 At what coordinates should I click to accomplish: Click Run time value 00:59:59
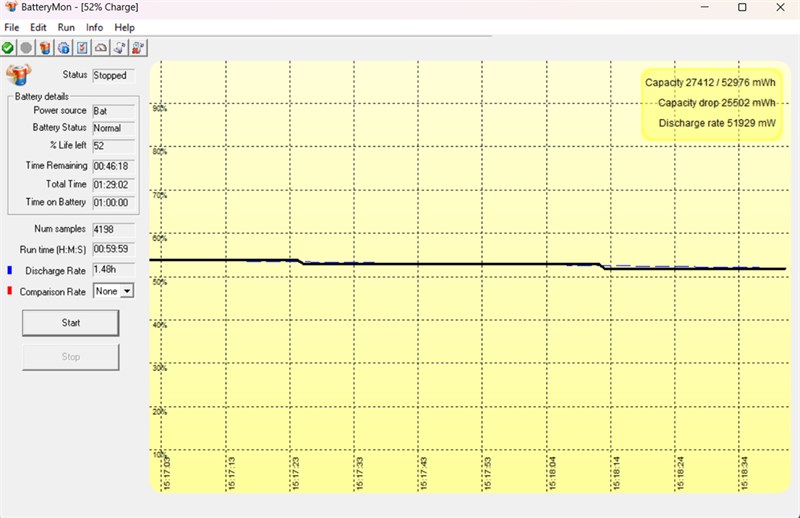[113, 249]
